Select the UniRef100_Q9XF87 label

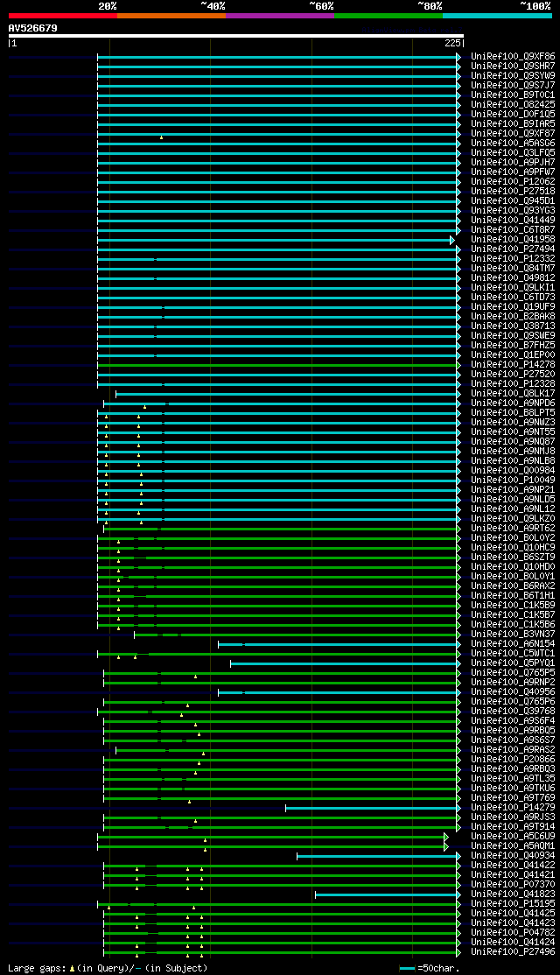(513, 134)
